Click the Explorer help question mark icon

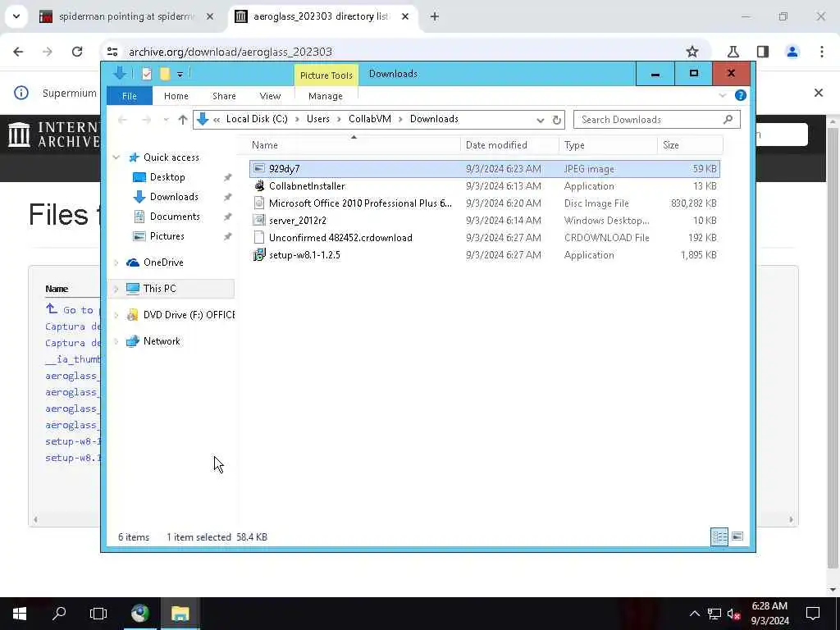(741, 95)
